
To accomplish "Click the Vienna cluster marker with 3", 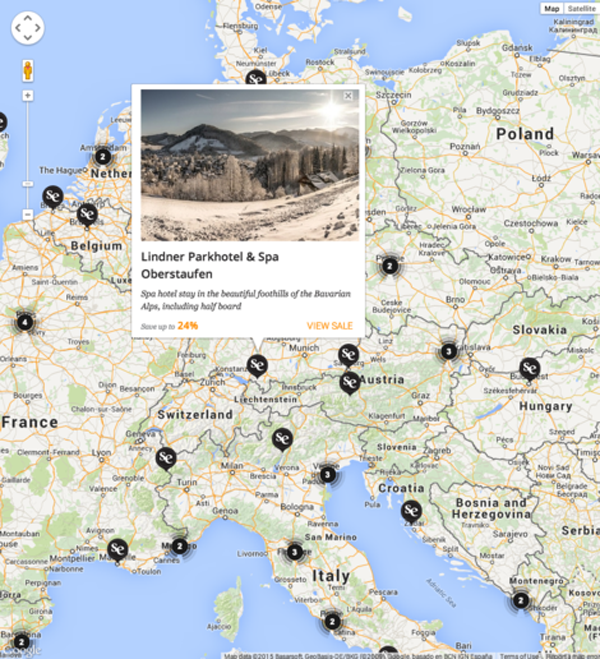I will (448, 351).
